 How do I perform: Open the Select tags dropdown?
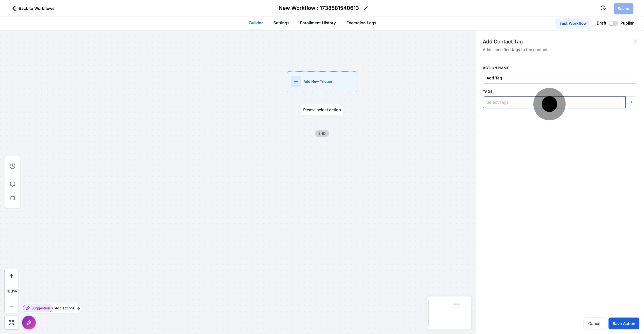(x=554, y=102)
